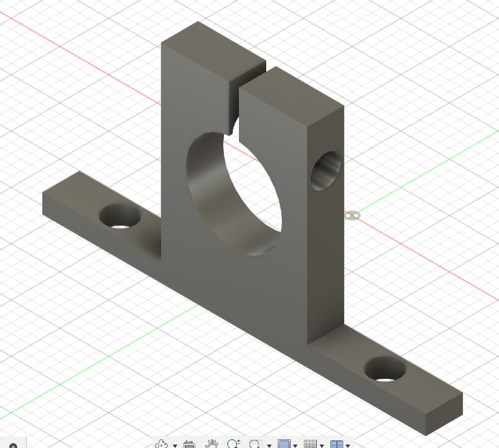
Task: Expand the zoom options dropdown arrow
Action: tap(269, 445)
